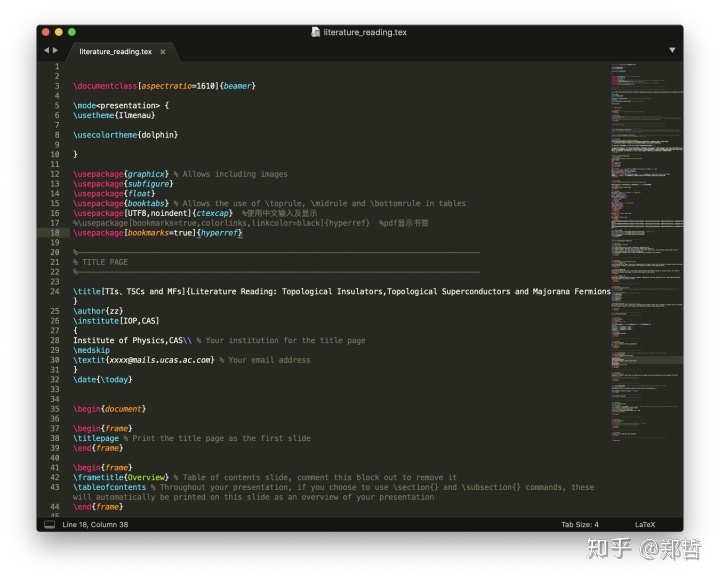The width and height of the screenshot is (720, 580).
Task: Click \mode<presentation> line
Action: pyautogui.click(x=121, y=106)
